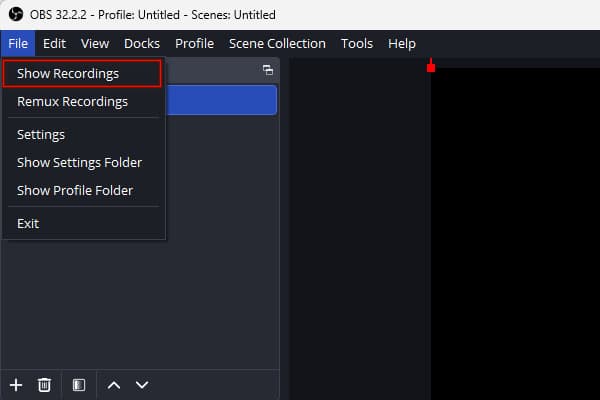Open the Tools menu
Screen dimensions: 600x400
(x=357, y=44)
